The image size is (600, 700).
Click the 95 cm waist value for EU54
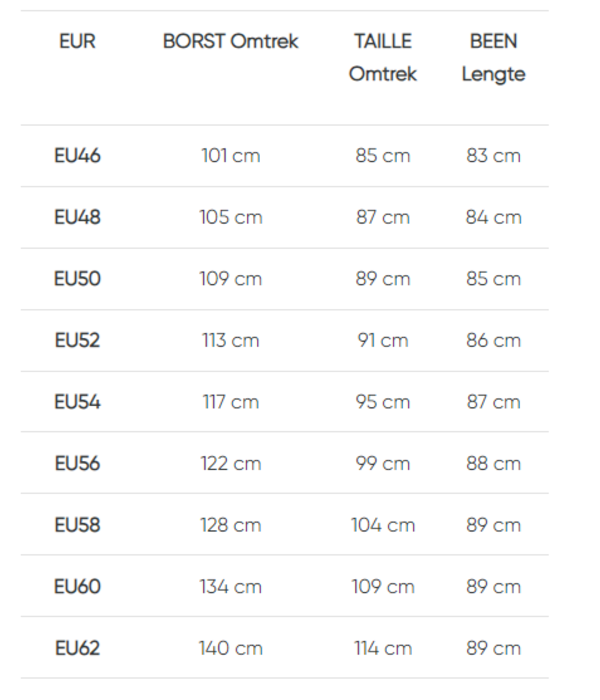coord(382,402)
